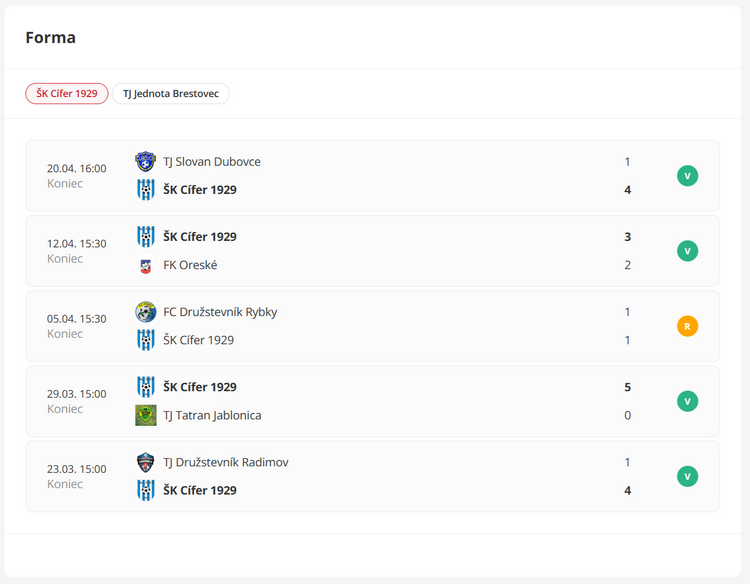Click the green V badge of the 23.03. match
This screenshot has height=584, width=750.
pyautogui.click(x=687, y=476)
